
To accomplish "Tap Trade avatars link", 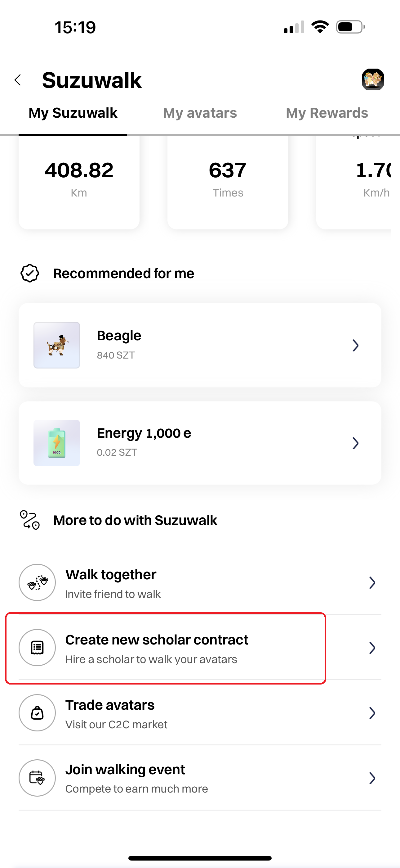I will coord(110,705).
